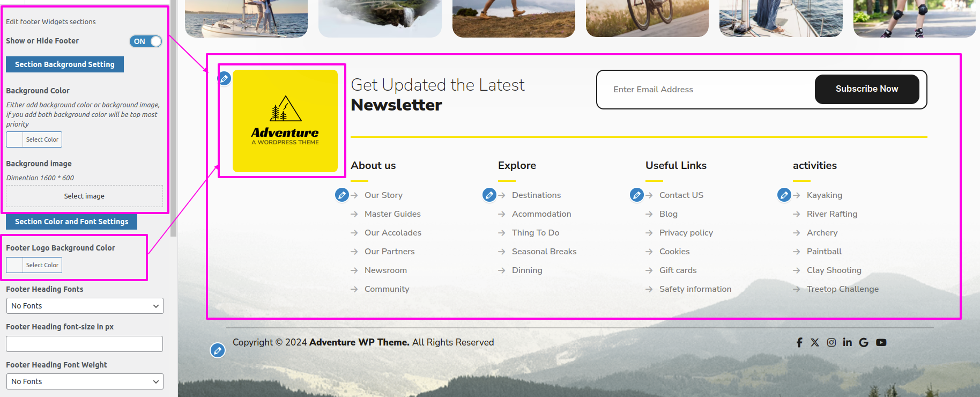Click the Subscribe Now button
The image size is (980, 397).
click(x=867, y=89)
